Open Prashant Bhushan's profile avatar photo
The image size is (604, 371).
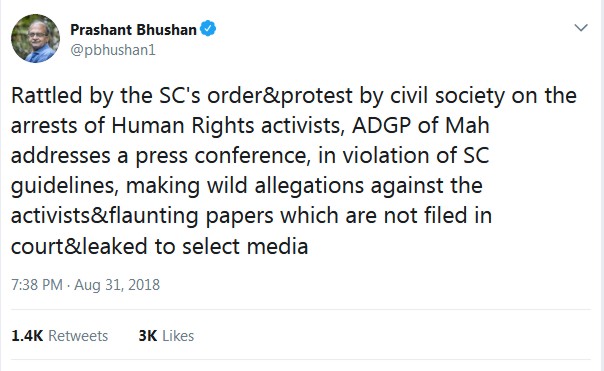point(35,39)
